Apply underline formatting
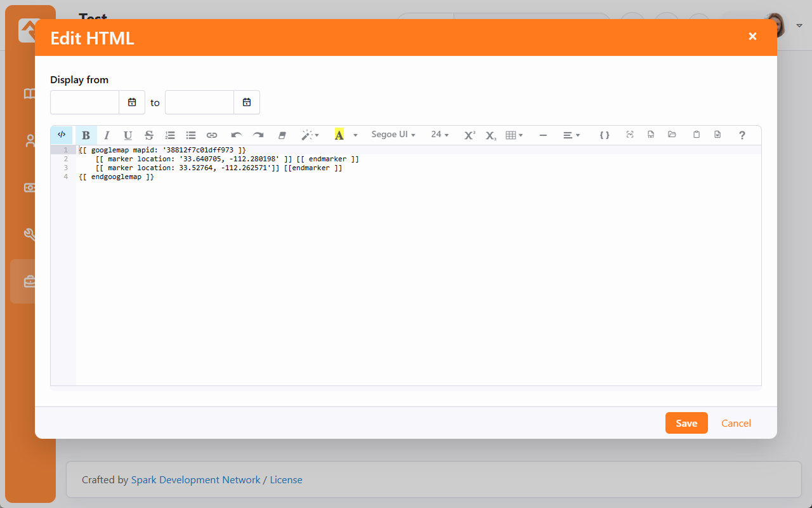This screenshot has width=812, height=508. coord(128,135)
